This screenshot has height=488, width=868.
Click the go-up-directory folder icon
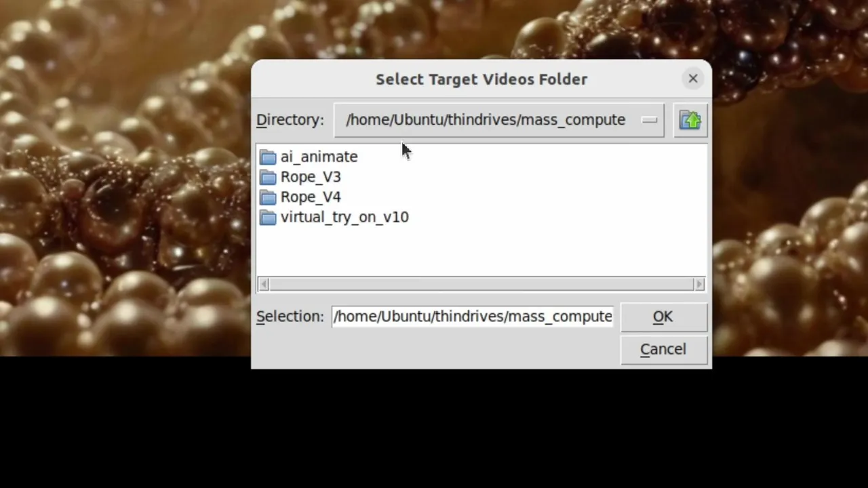(690, 120)
